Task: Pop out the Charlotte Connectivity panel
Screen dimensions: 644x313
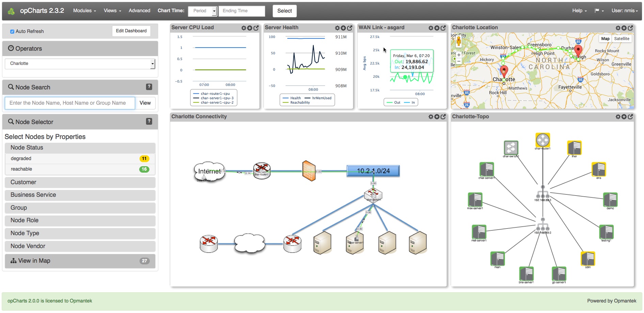Action: [x=443, y=117]
